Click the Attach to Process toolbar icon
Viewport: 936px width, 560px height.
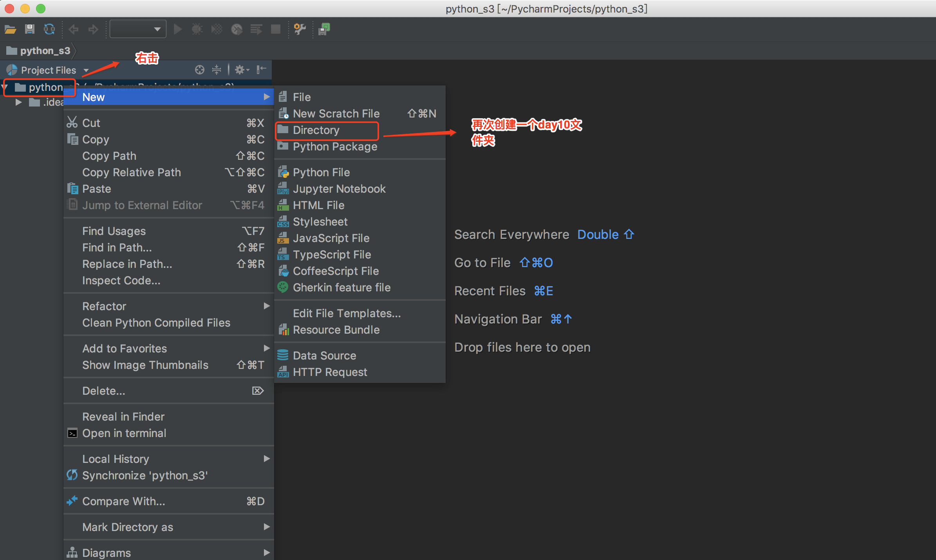click(256, 29)
